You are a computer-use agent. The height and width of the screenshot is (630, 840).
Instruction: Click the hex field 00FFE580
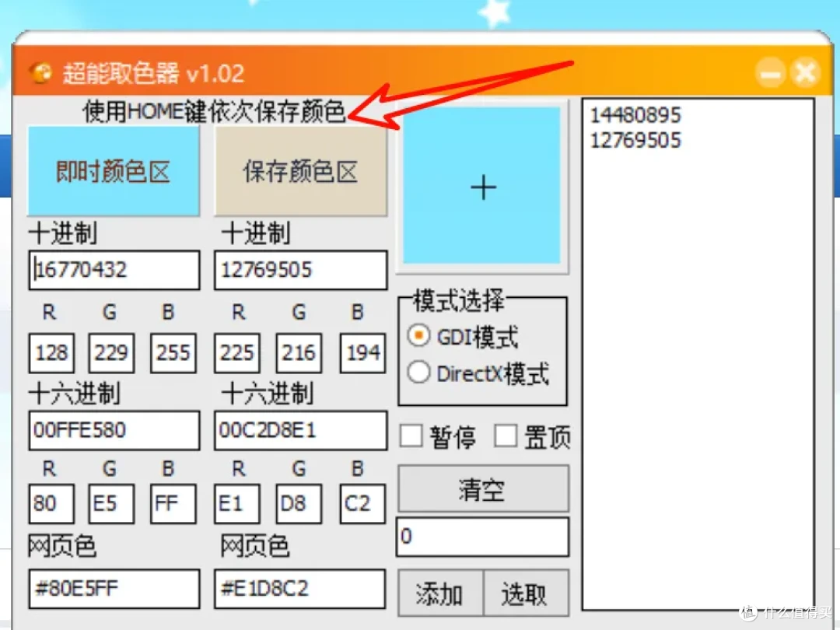click(x=114, y=430)
